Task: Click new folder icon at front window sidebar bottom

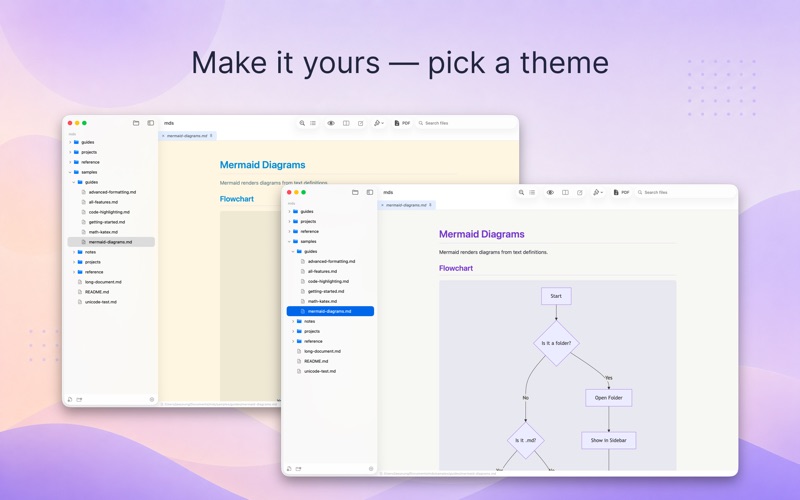Action: point(298,468)
